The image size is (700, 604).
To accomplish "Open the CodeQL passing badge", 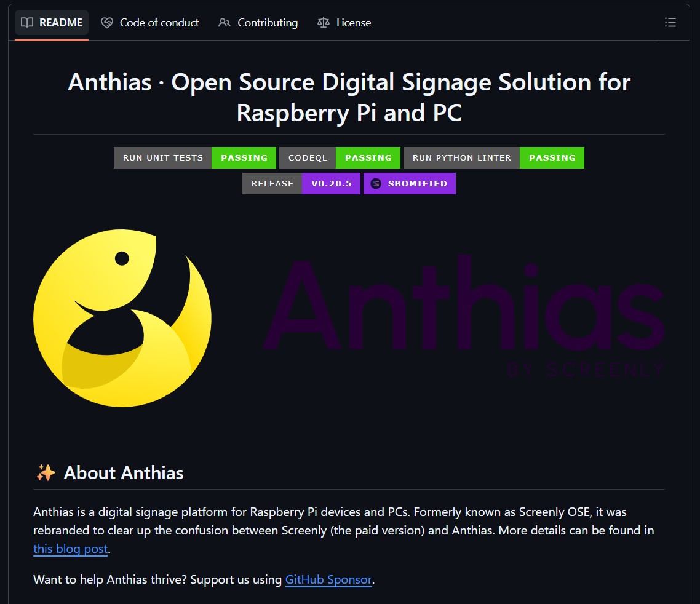I will pos(340,157).
